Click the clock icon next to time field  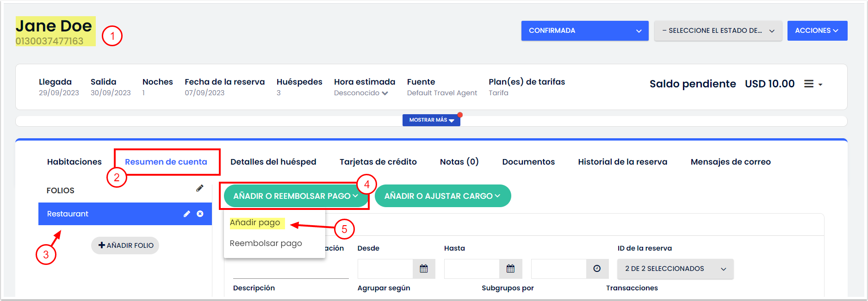click(597, 269)
